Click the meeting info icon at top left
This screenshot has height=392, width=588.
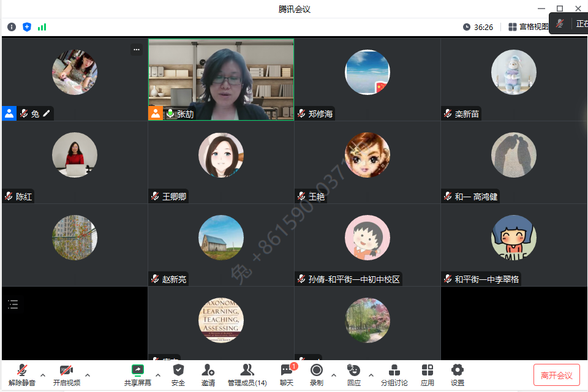pyautogui.click(x=12, y=27)
